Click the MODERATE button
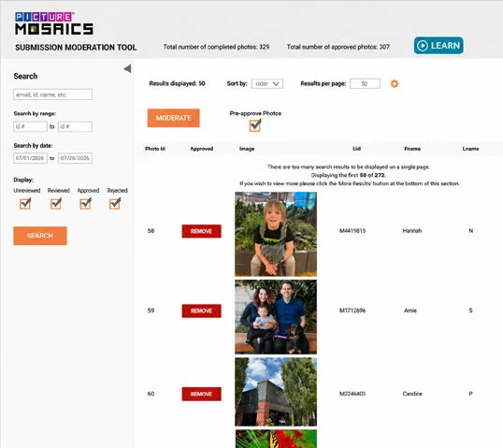The width and height of the screenshot is (503, 448). pyautogui.click(x=174, y=118)
